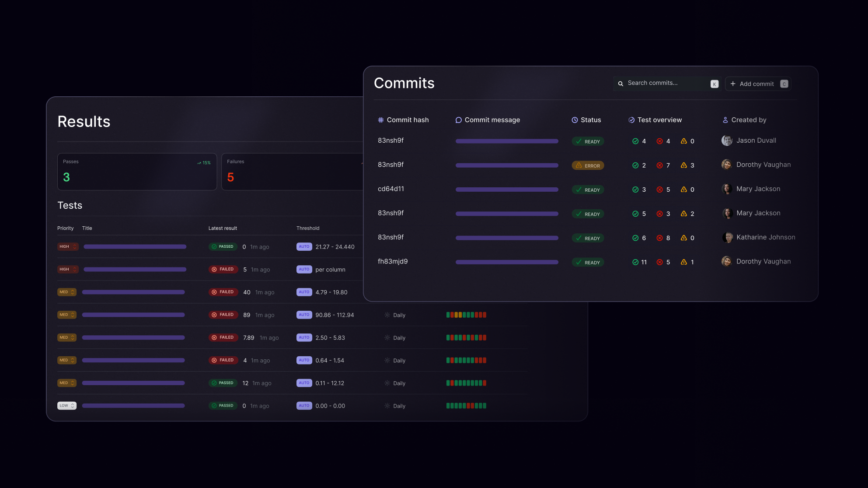The image size is (868, 488).
Task: Click the Test overview header icon
Action: 631,120
